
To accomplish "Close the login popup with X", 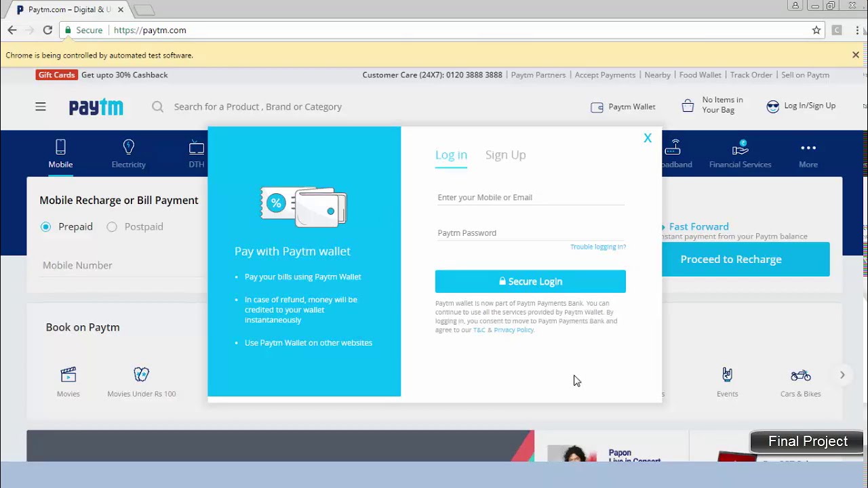I will click(x=648, y=138).
